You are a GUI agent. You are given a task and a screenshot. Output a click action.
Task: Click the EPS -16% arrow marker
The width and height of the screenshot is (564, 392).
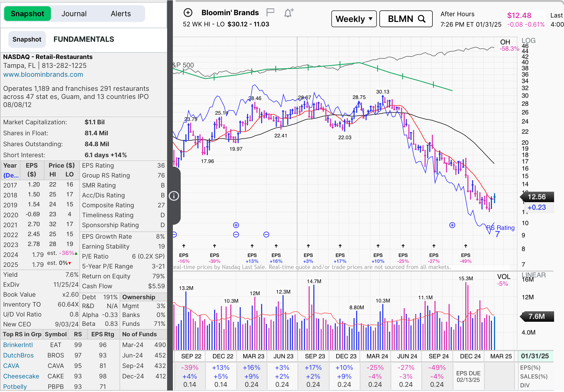pos(184,246)
